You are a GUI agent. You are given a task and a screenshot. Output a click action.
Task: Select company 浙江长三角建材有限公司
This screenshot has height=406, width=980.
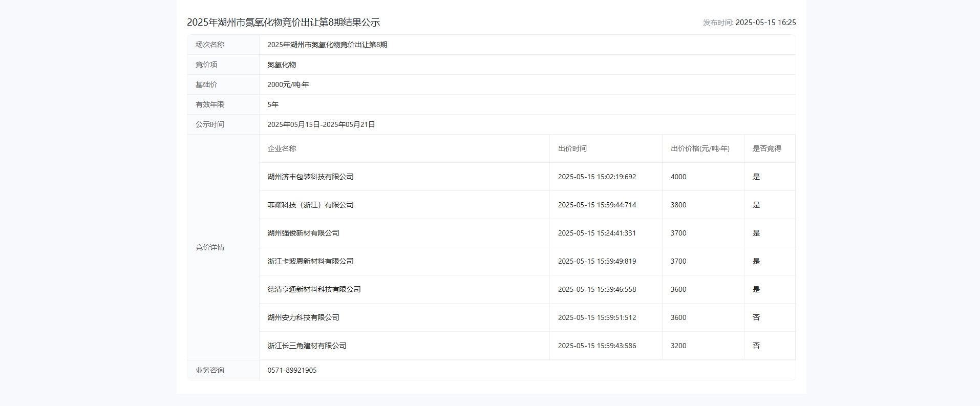point(307,346)
